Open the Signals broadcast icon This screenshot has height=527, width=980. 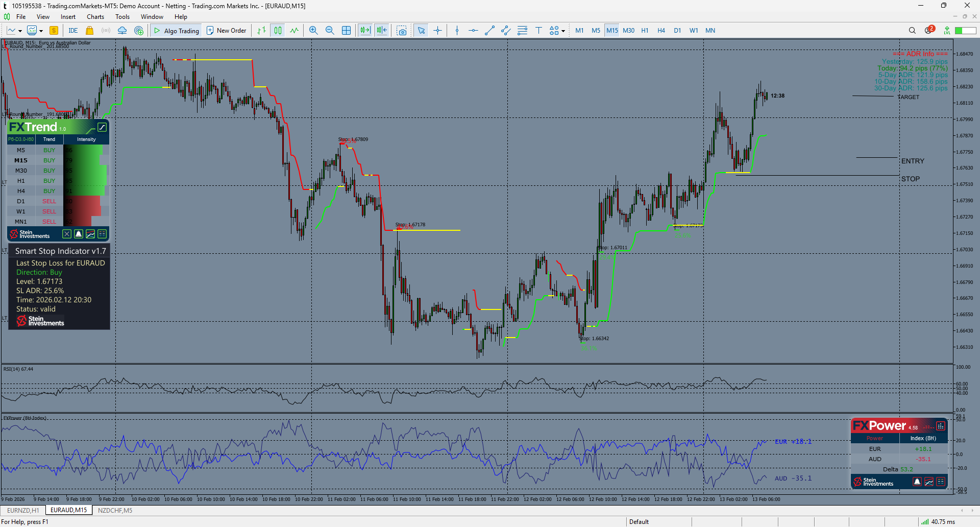click(106, 31)
